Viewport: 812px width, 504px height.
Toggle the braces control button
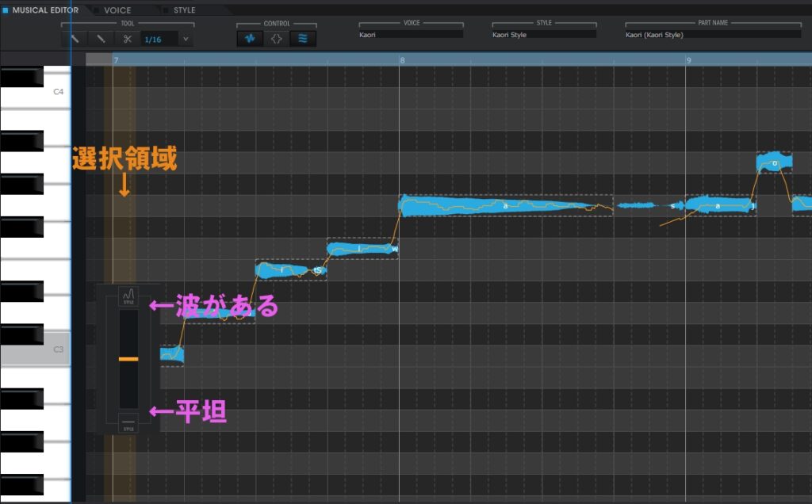[x=276, y=38]
